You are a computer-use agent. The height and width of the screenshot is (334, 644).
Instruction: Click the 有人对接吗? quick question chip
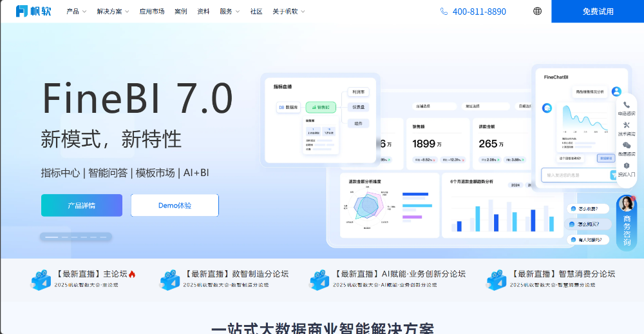(588, 240)
